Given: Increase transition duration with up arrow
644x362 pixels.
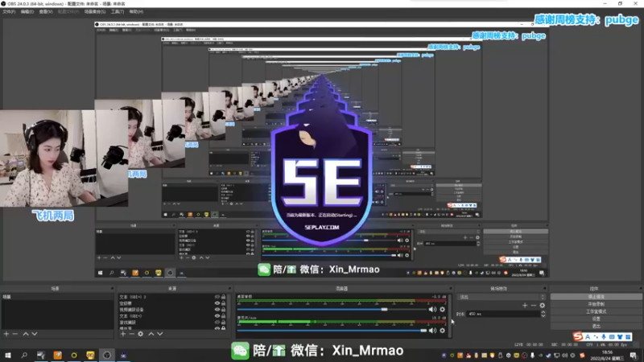Looking at the screenshot, I should 543,312.
